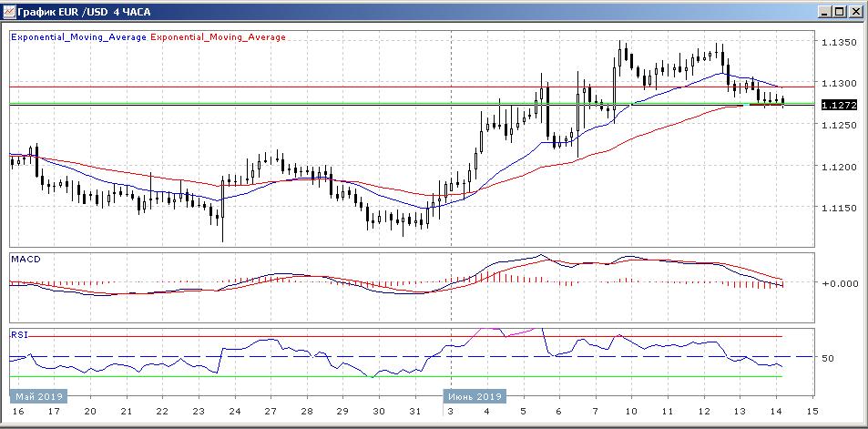Image resolution: width=868 pixels, height=429 pixels.
Task: Click date 5 on the time axis
Action: point(524,412)
